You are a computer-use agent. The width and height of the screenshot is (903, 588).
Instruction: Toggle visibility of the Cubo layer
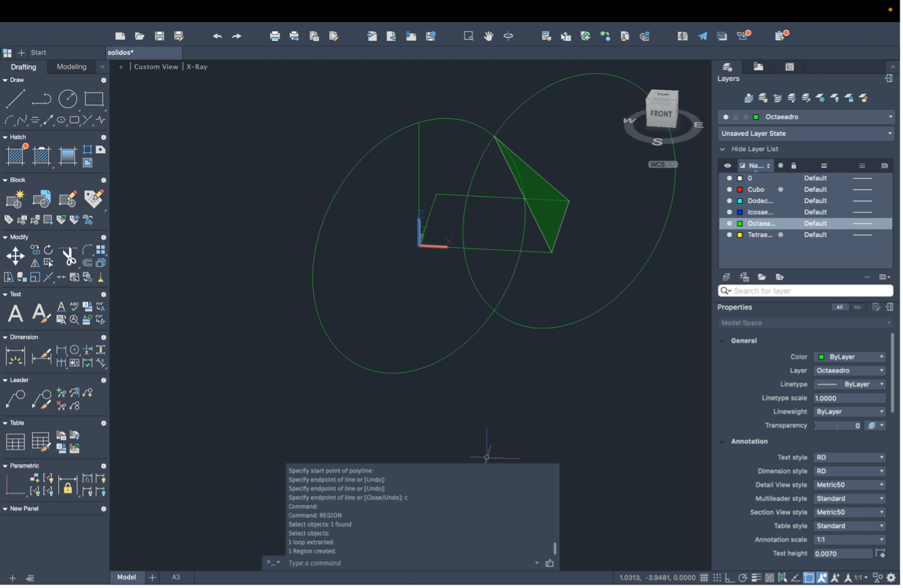(728, 190)
